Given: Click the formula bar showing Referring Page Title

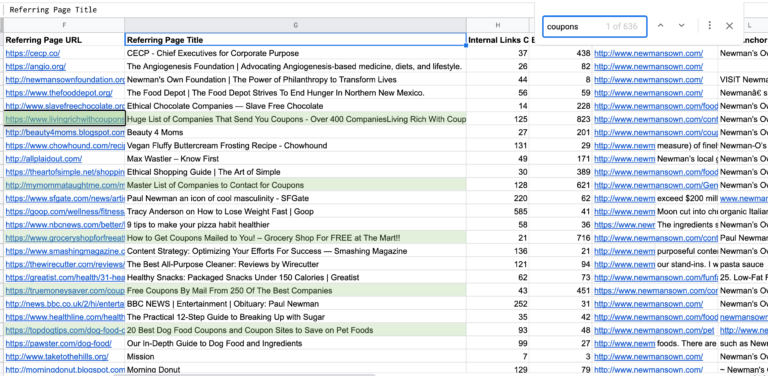Looking at the screenshot, I should tap(268, 10).
